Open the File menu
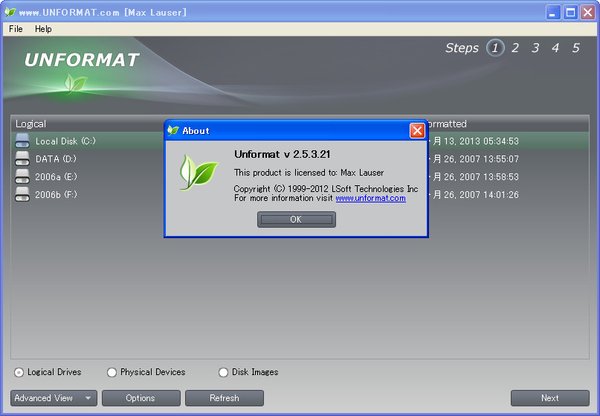Viewport: 600px width, 416px height. [16, 29]
